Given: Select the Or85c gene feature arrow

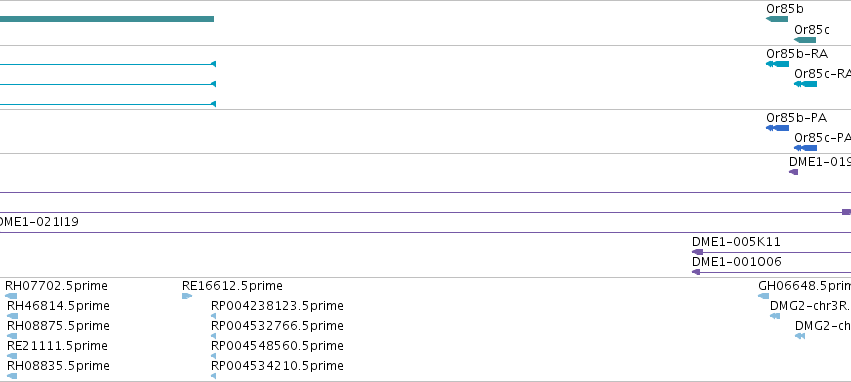Looking at the screenshot, I should 805,40.
